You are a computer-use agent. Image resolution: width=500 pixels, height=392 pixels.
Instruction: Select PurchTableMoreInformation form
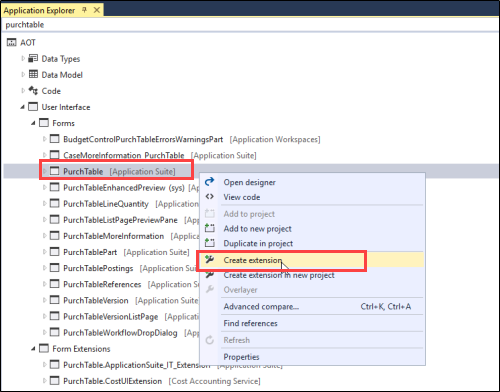(x=114, y=236)
